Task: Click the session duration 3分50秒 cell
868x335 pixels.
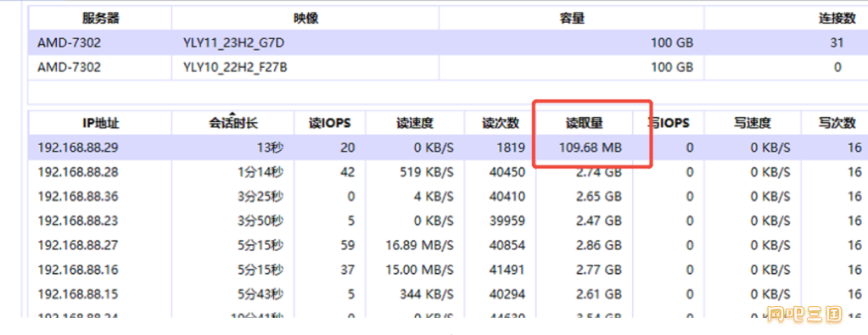Action: click(260, 221)
